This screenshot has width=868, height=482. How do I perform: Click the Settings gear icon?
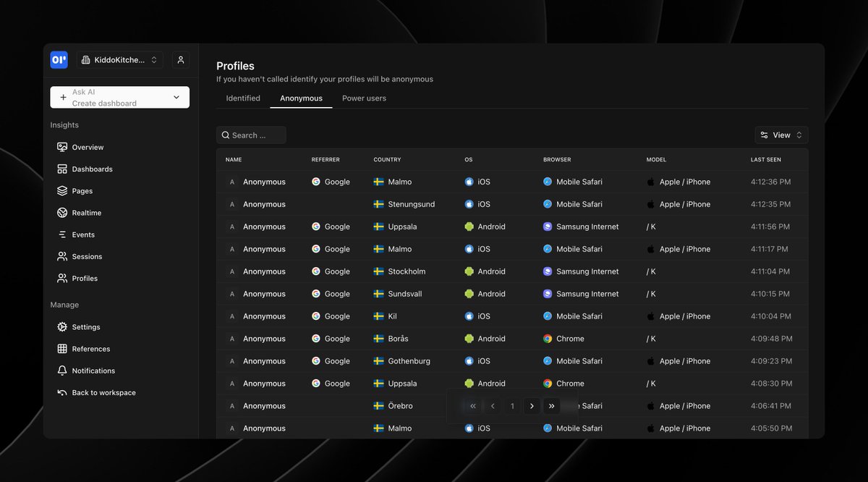tap(62, 327)
